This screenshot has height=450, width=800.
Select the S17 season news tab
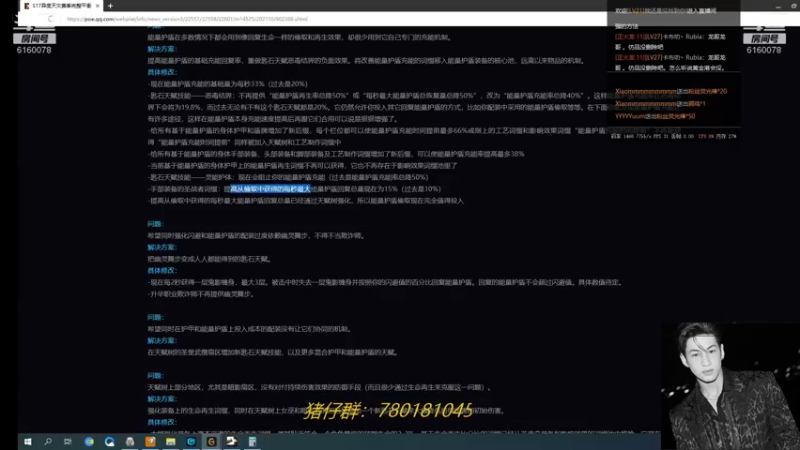(62, 6)
